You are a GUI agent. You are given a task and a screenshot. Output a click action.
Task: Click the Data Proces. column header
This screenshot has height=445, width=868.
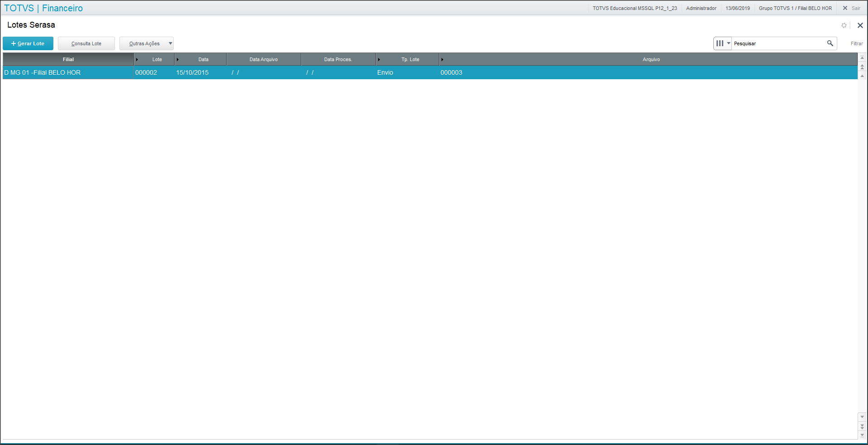[338, 59]
